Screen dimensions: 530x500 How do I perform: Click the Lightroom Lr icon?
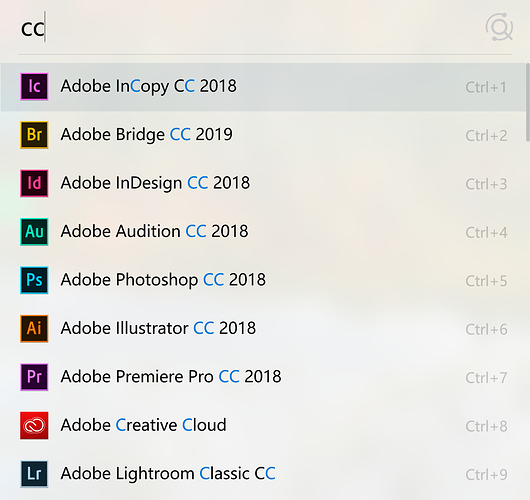[34, 474]
